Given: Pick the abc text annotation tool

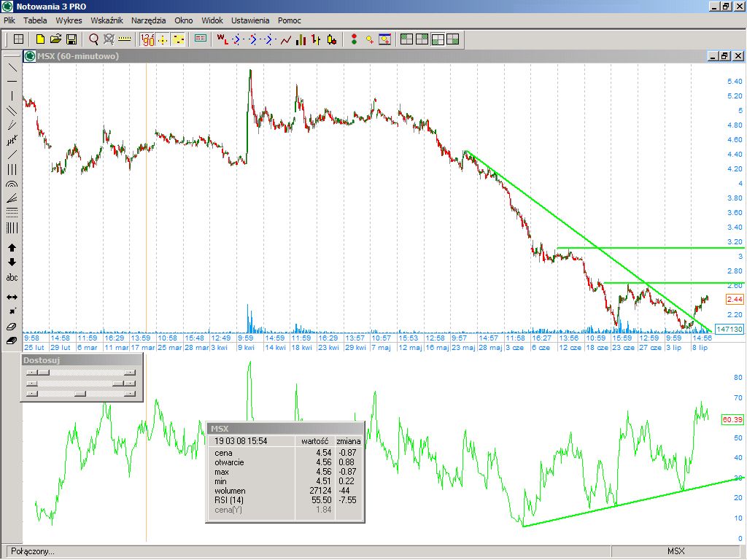Looking at the screenshot, I should click(12, 278).
